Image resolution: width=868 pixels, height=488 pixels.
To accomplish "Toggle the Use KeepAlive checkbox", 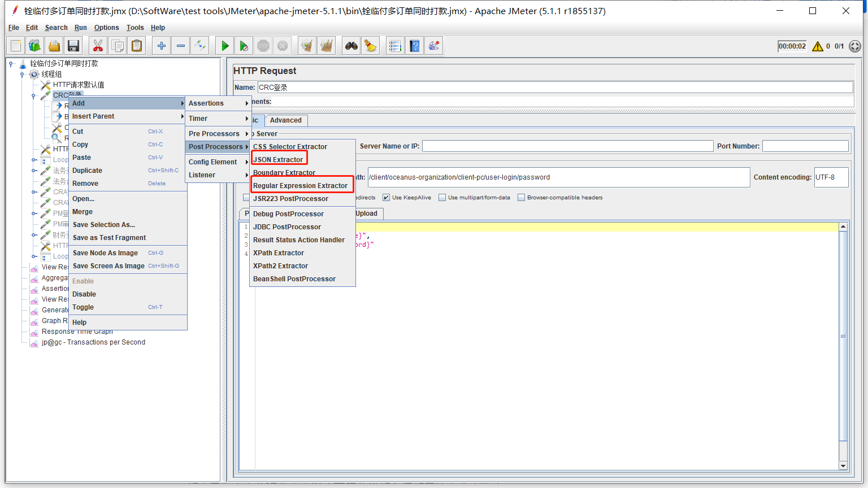I will click(x=386, y=198).
